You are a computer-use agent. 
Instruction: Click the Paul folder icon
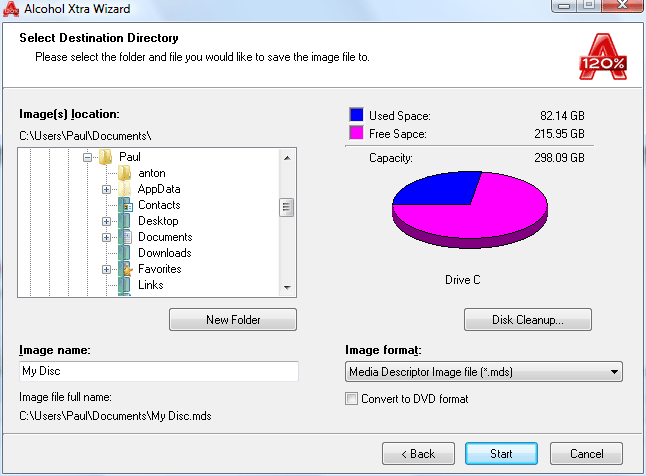[x=106, y=157]
